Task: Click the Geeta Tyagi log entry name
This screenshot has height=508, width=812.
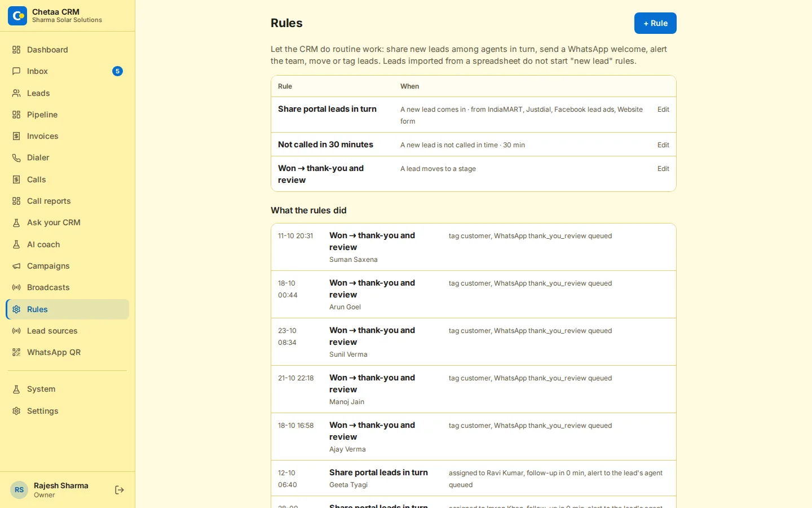Action: click(x=348, y=485)
